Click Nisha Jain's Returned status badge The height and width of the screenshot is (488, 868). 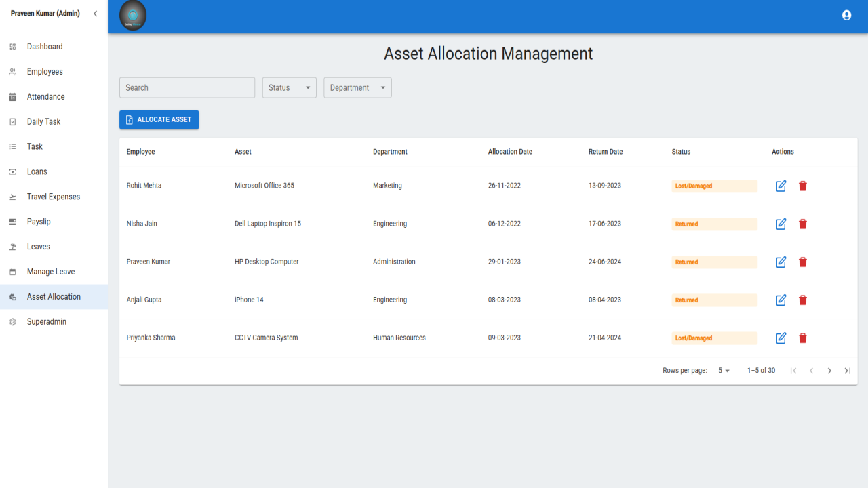tap(715, 224)
